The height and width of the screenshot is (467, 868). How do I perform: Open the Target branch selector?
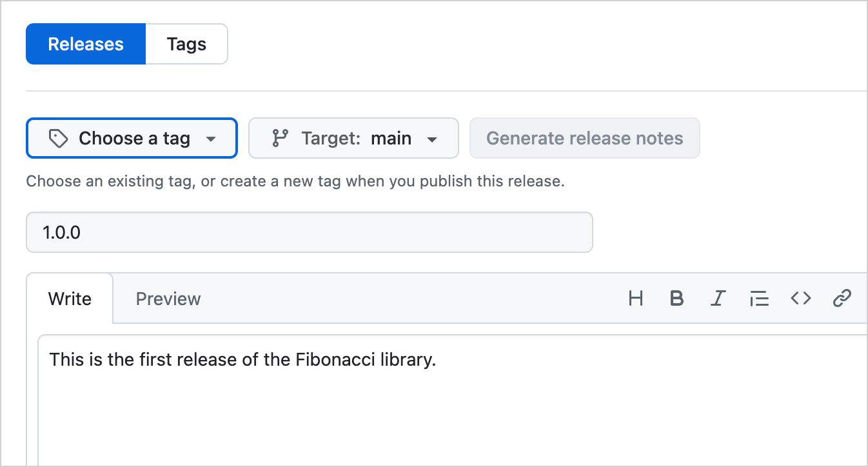click(353, 137)
